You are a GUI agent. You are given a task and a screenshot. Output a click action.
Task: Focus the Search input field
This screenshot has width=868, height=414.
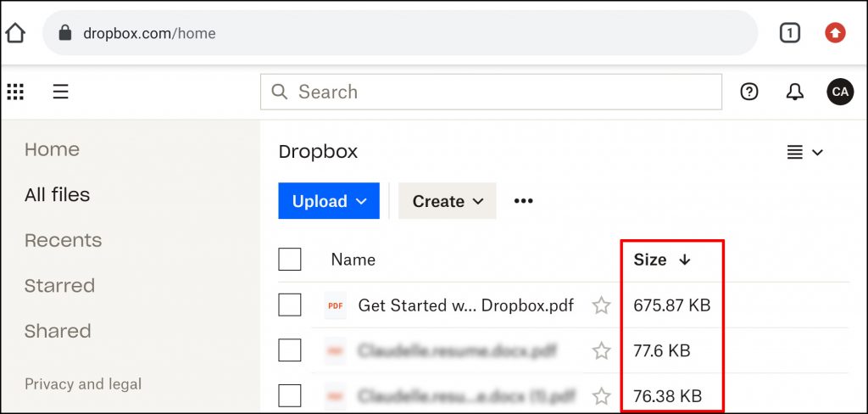tap(491, 92)
